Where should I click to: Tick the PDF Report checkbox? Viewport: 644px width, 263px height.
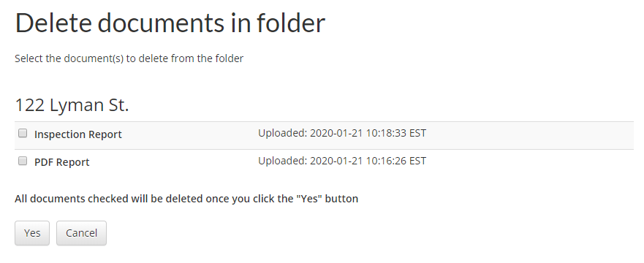(23, 161)
